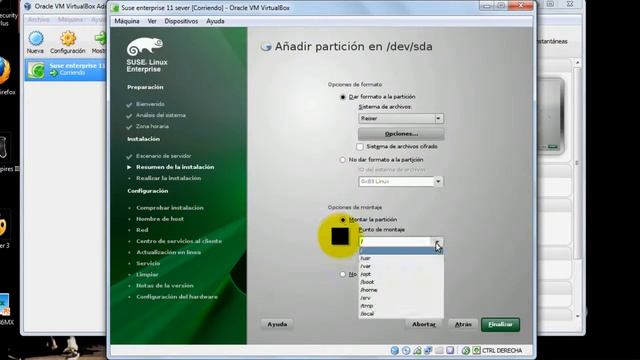Select the Suse enterprise 11 VM entry

[65, 69]
